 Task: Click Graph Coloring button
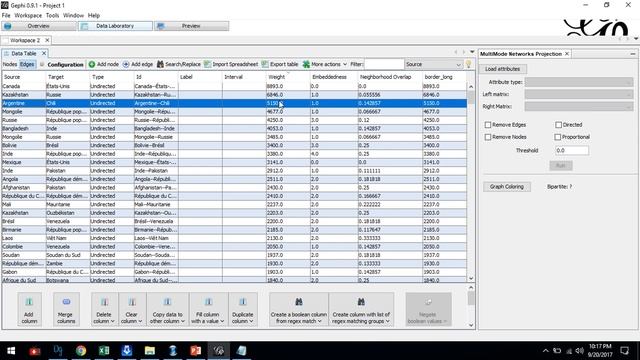coord(507,187)
